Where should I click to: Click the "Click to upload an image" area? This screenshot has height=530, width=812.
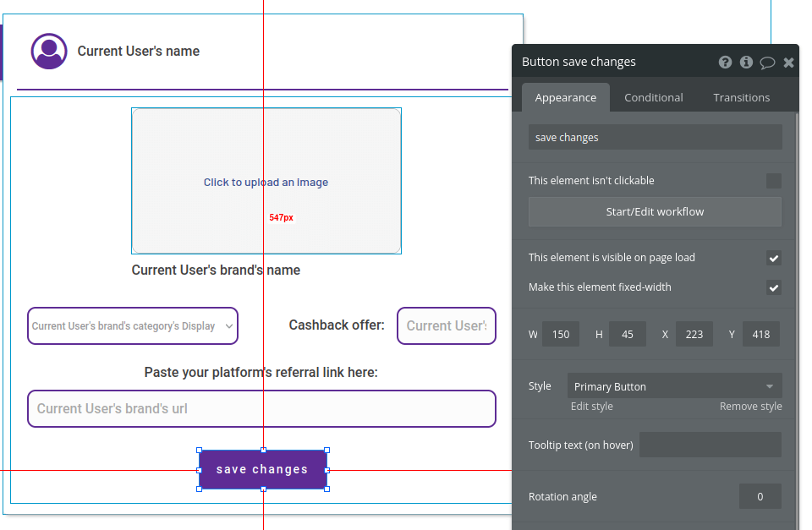(x=266, y=181)
